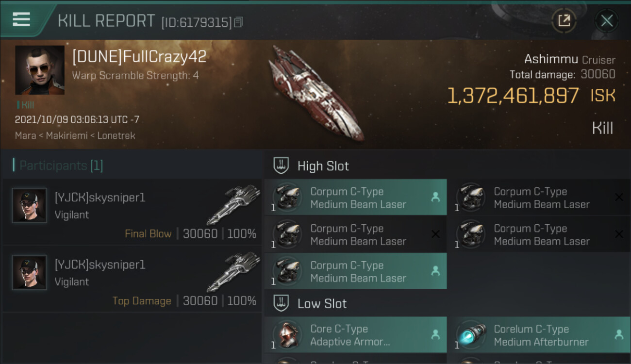Viewport: 631px width, 364px height.
Task: Copy the kill report ID
Action: point(238,22)
